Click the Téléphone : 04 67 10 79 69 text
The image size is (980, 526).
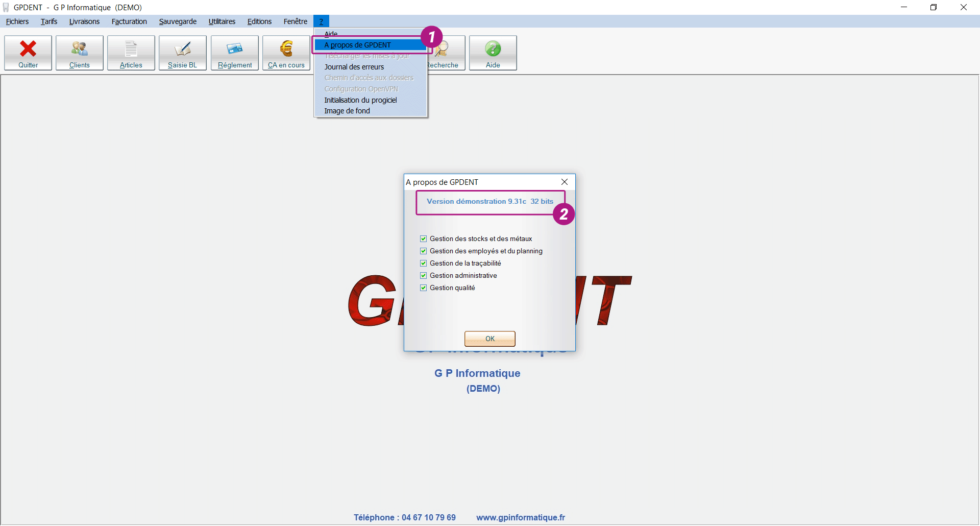click(405, 517)
